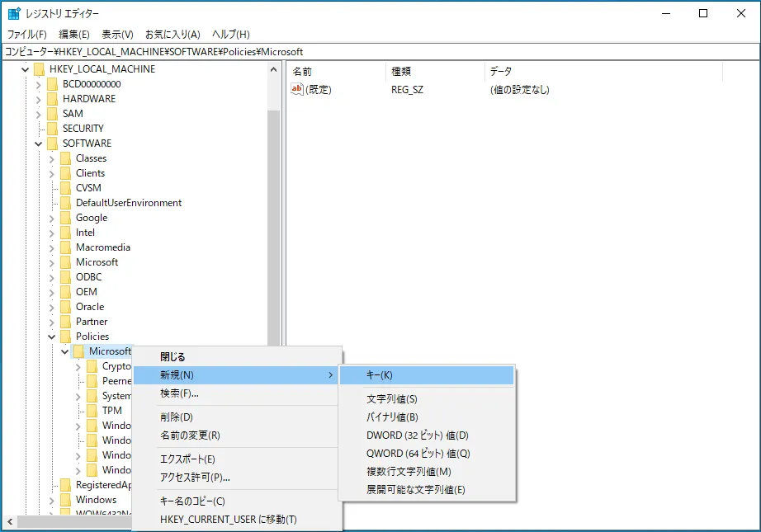The height and width of the screenshot is (532, 761).
Task: Select the SECURITY folder icon
Action: (53, 129)
